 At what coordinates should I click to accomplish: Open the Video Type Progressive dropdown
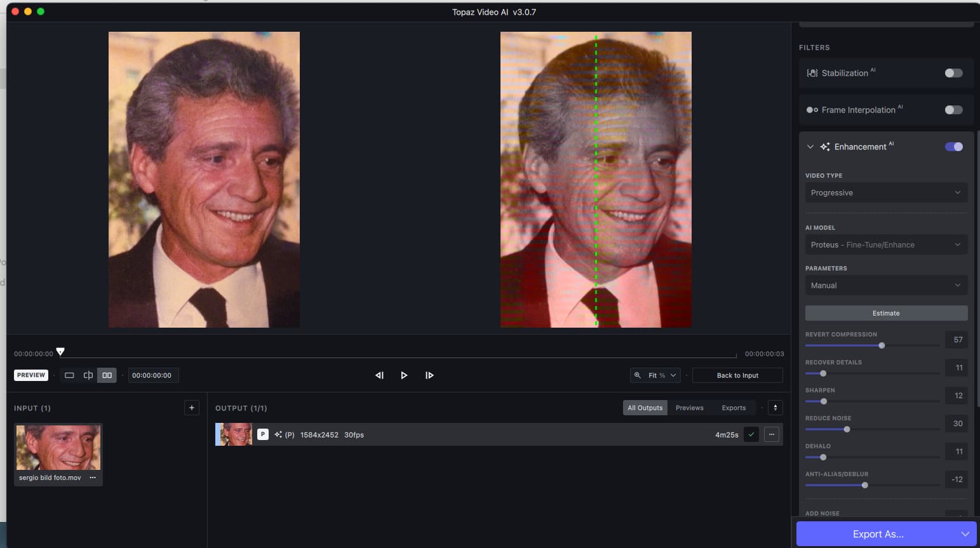[x=885, y=193]
